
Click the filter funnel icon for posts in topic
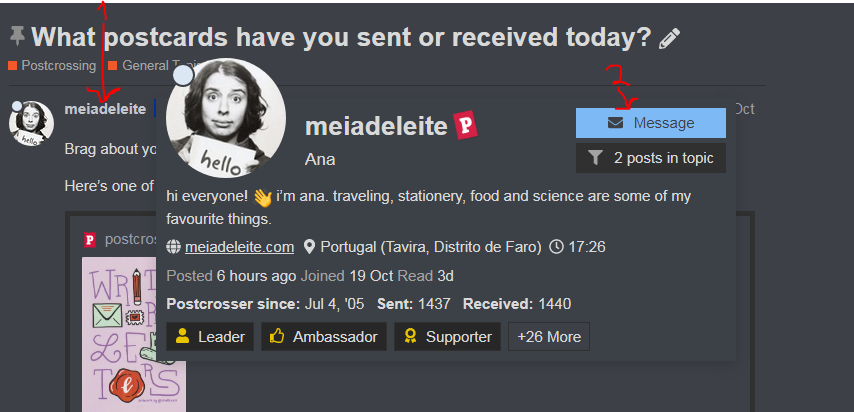tap(596, 158)
